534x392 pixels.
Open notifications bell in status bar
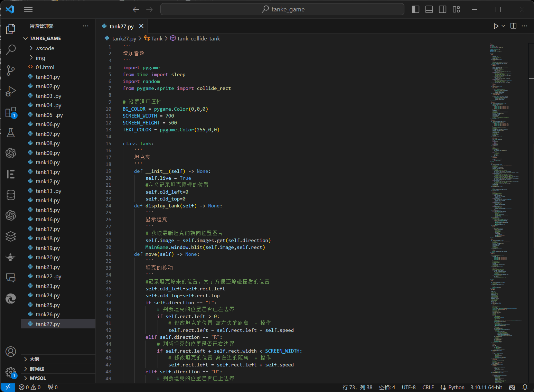(x=525, y=387)
